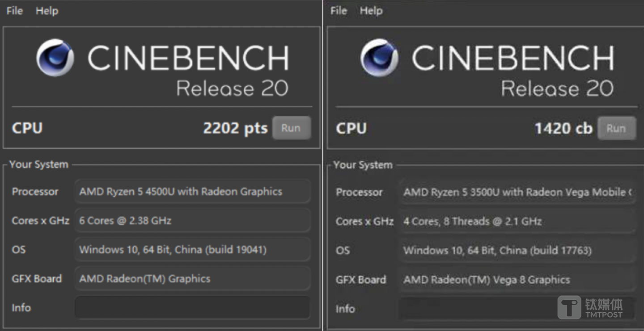Select the Ryzen 5 4500U Processor field

coord(192,191)
